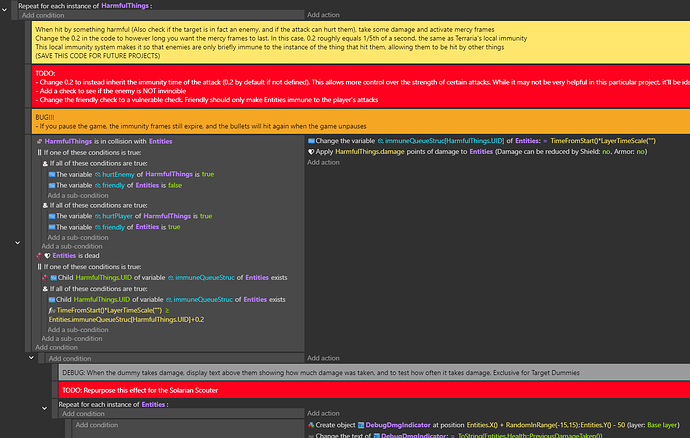Add a sub-condition just above Entities is dead
The width and height of the screenshot is (690, 438).
tap(72, 246)
